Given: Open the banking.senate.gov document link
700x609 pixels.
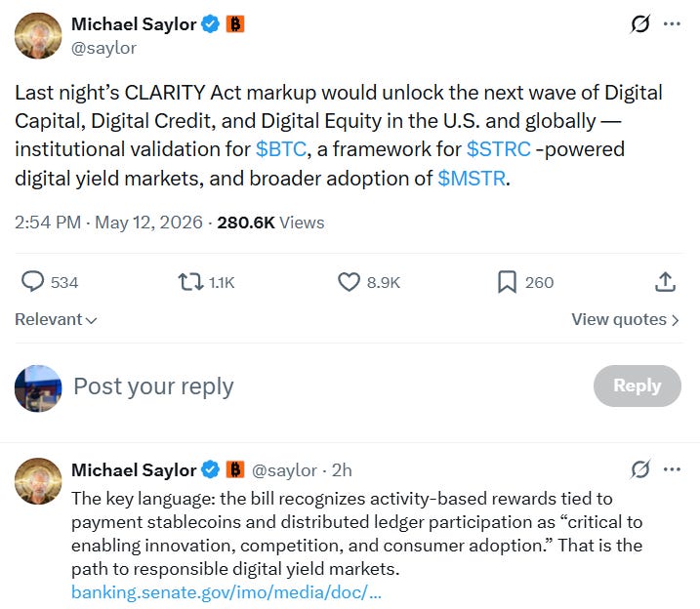Looking at the screenshot, I should (226, 592).
